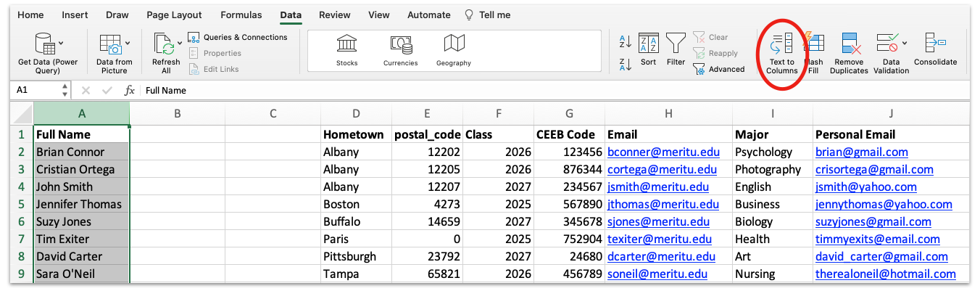Open Advanced filter options
Viewport: 980px width, 291px height.
click(x=719, y=69)
